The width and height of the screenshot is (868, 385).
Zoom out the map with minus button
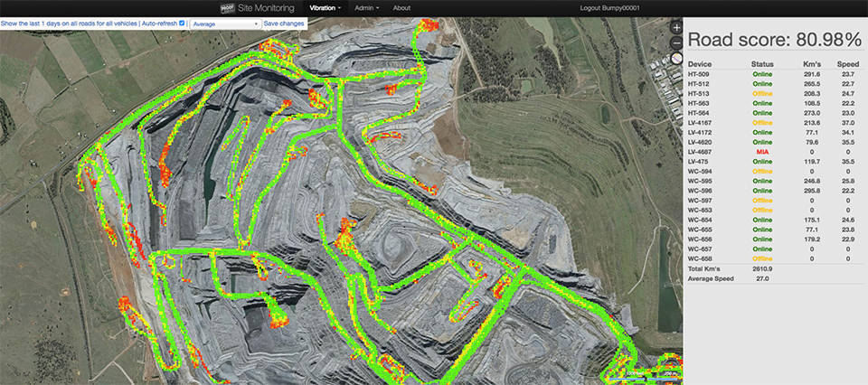(676, 43)
